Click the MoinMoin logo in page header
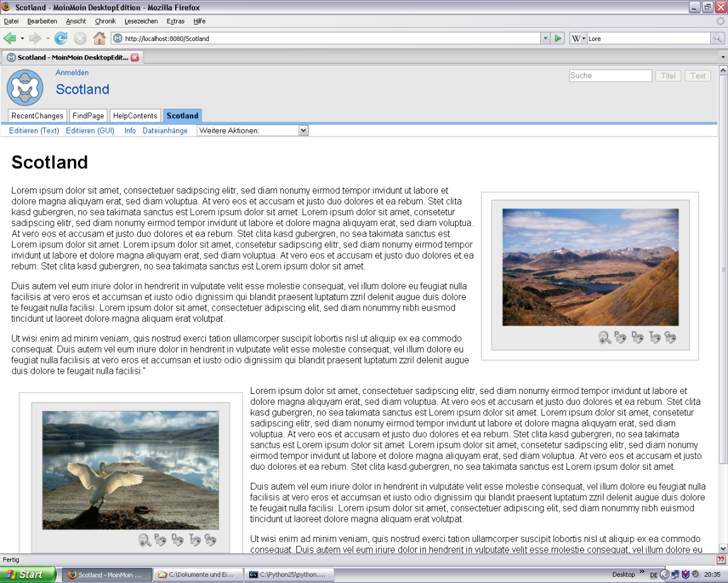The width and height of the screenshot is (728, 583). [25, 87]
